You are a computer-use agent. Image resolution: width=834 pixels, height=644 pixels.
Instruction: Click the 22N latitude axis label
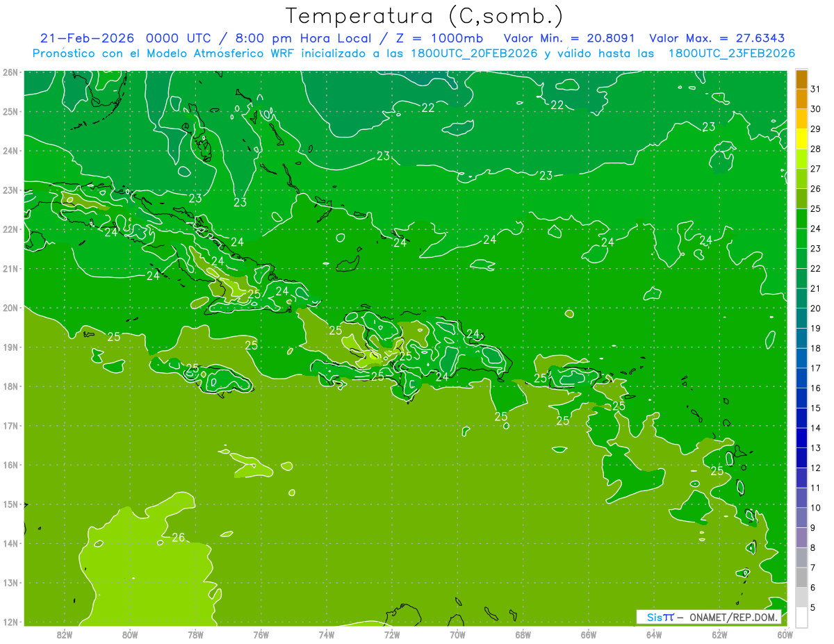(10, 229)
